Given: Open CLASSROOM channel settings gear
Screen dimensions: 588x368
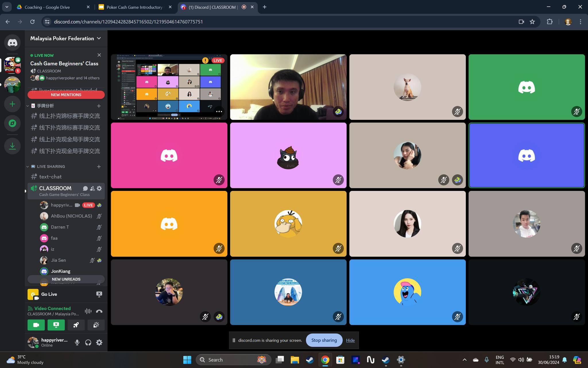Looking at the screenshot, I should pos(99,188).
